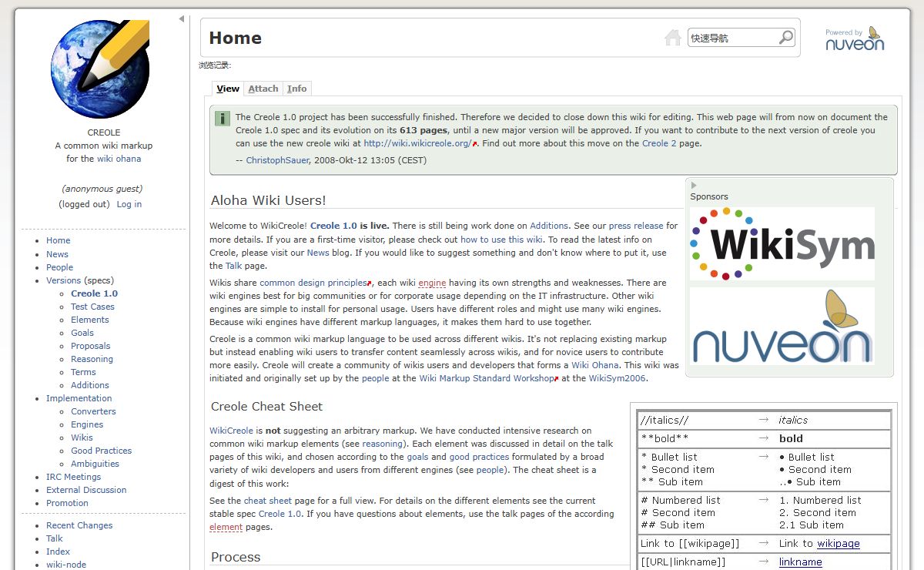The height and width of the screenshot is (570, 924).
Task: Collapse the left sidebar arrow
Action: pos(182,18)
